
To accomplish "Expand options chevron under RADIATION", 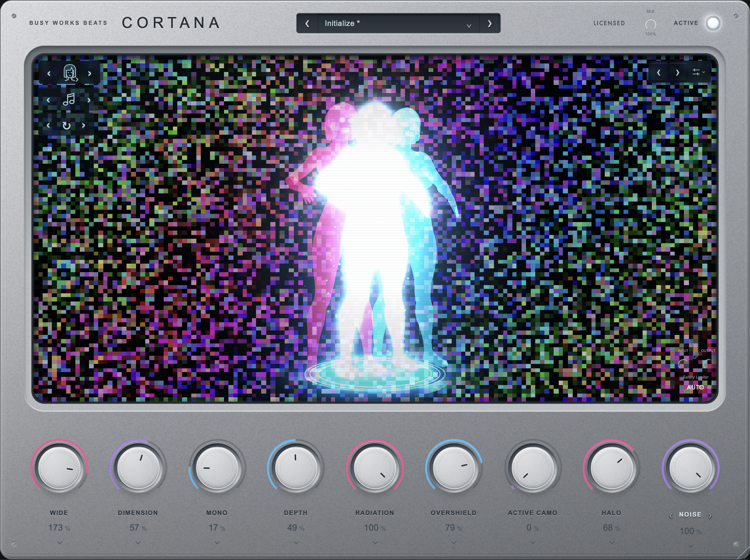I will click(x=375, y=542).
